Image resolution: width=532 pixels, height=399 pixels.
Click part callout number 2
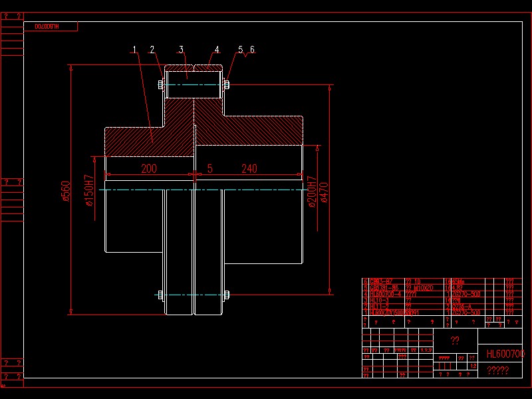[152, 49]
